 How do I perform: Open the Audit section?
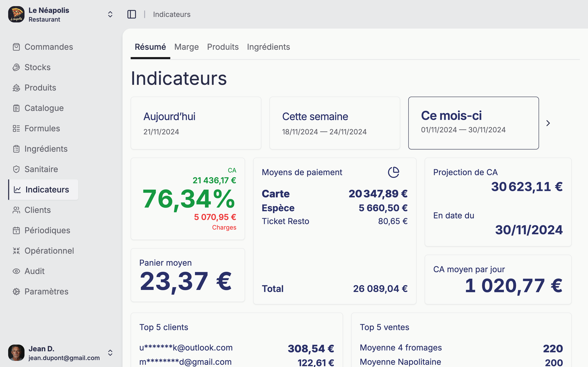point(34,271)
